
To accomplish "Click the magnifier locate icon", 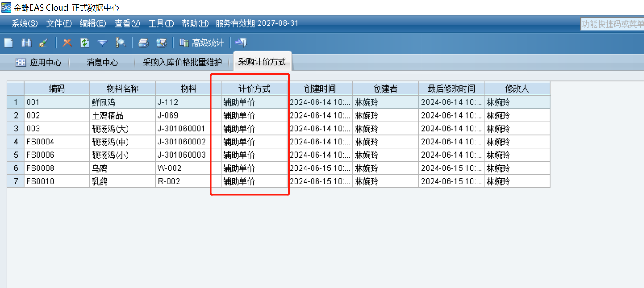I will click(x=121, y=43).
